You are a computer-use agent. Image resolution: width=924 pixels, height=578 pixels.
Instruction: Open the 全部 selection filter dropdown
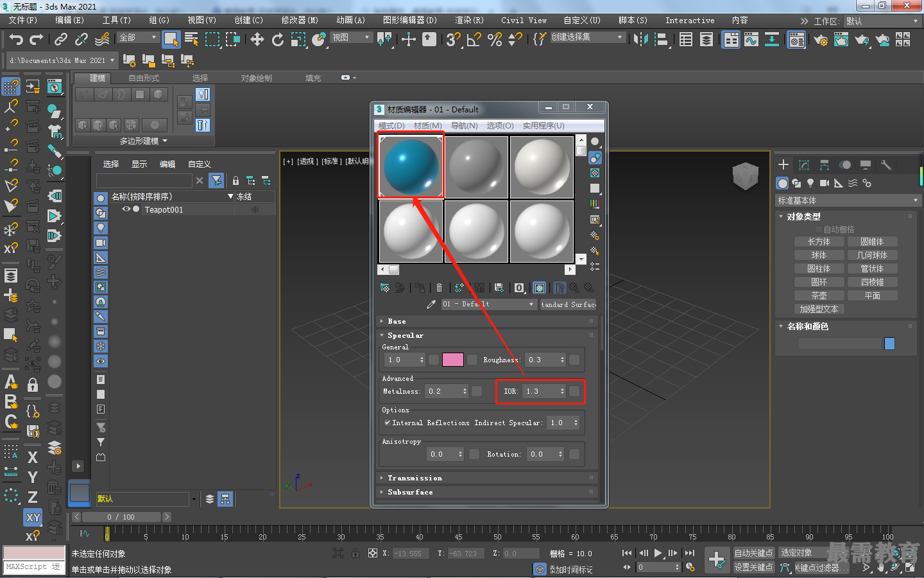(138, 38)
